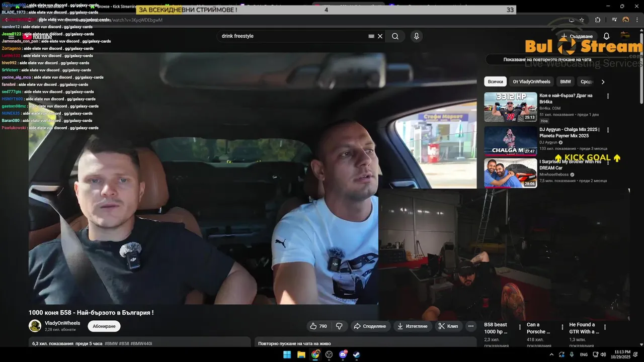Open the Chrome profile avatar
Screen dimensions: 644x362
click(626, 20)
